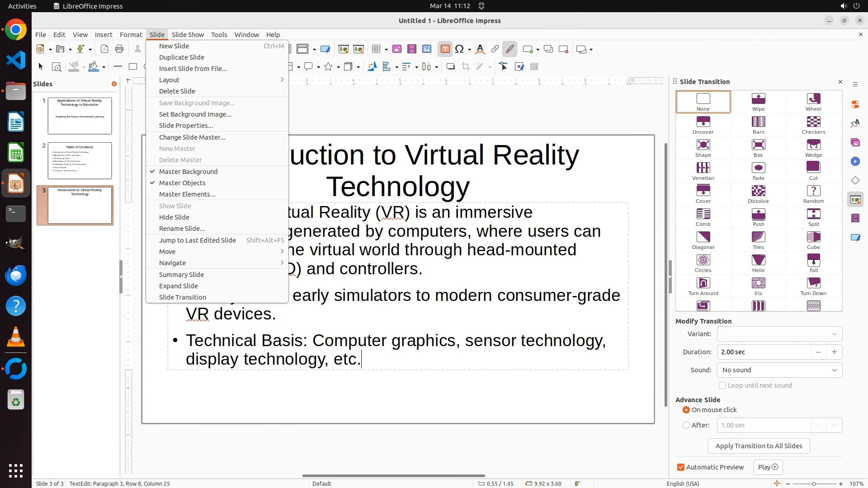Choose the Dissolve transition effect
868x488 pixels.
[758, 194]
